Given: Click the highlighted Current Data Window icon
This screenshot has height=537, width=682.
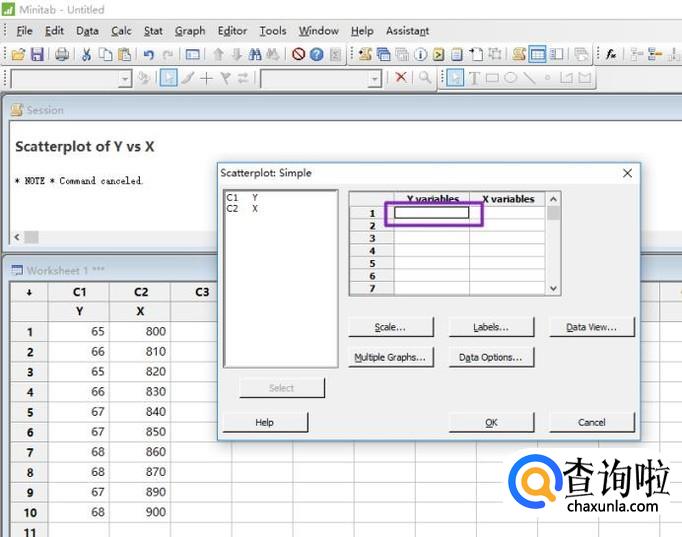Looking at the screenshot, I should click(x=538, y=54).
